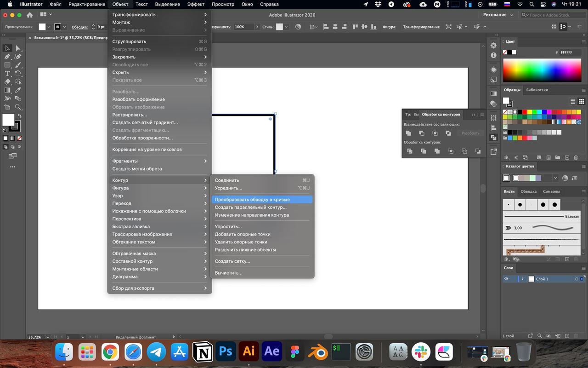Toggle the Draw Normal mode icon

pos(6,147)
